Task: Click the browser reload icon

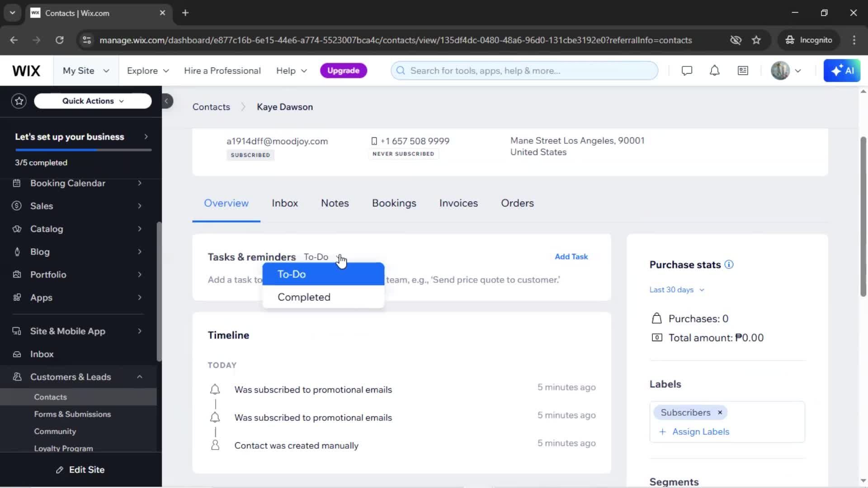Action: click(59, 40)
